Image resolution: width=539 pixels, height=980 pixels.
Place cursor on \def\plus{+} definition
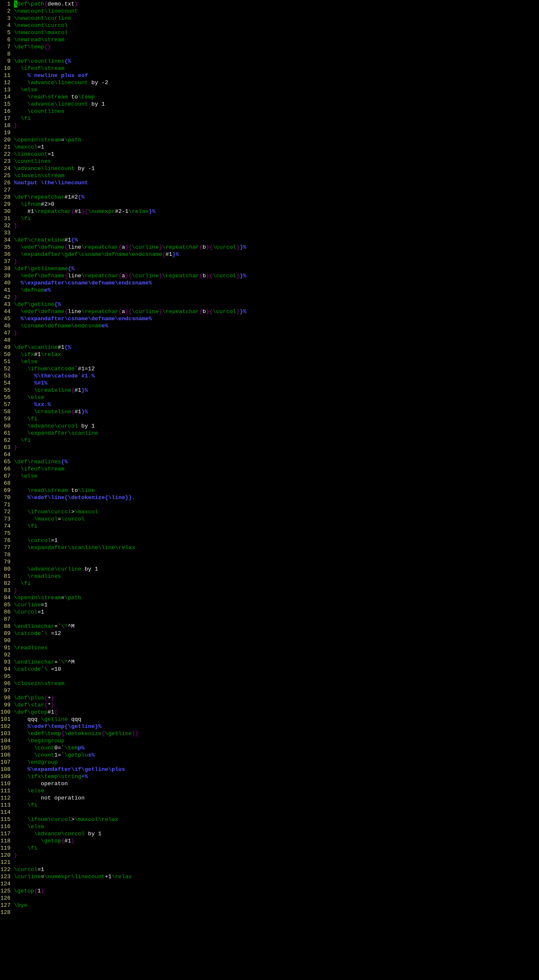coord(34,698)
